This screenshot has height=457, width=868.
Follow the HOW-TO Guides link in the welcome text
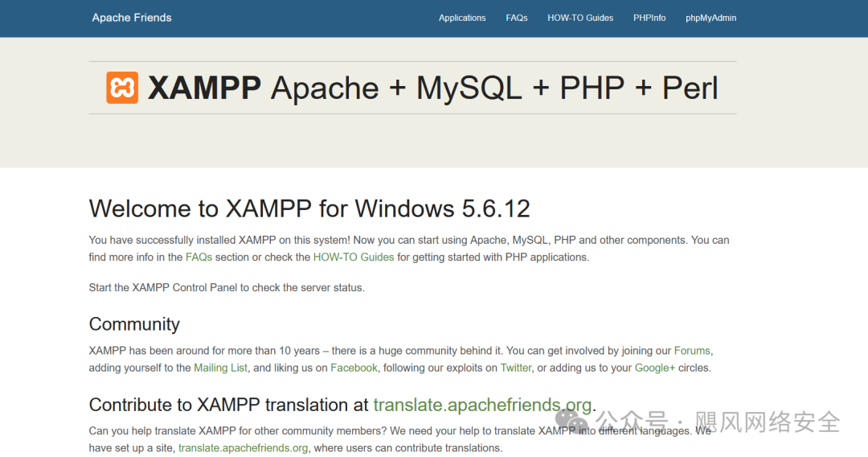click(354, 257)
